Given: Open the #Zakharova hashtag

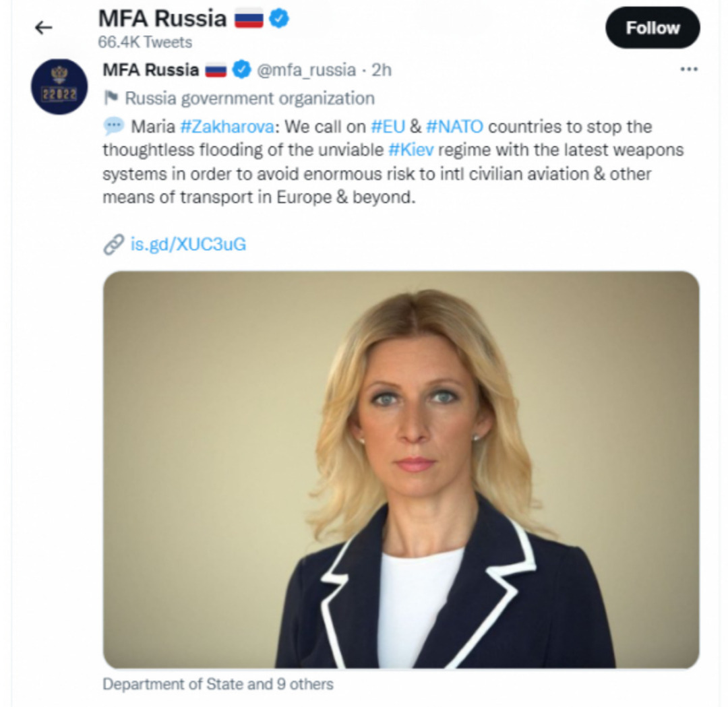Looking at the screenshot, I should coord(227,127).
